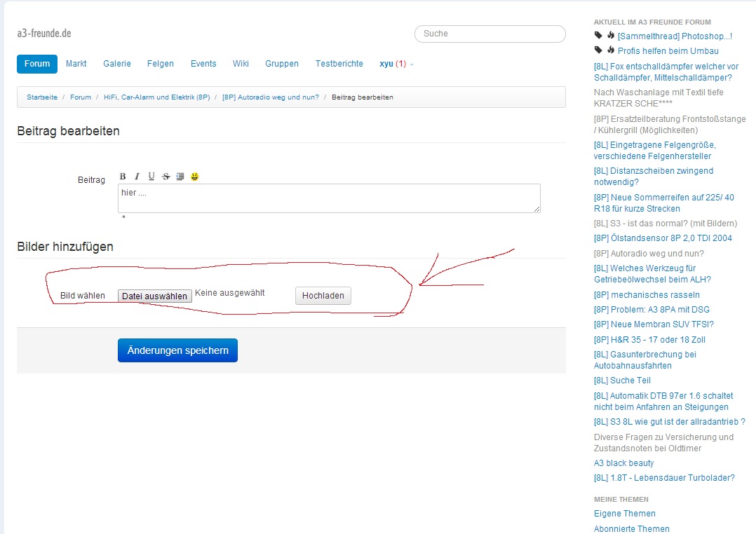The image size is (756, 534).
Task: Apply italic formatting in the editor toolbar
Action: pos(137,177)
